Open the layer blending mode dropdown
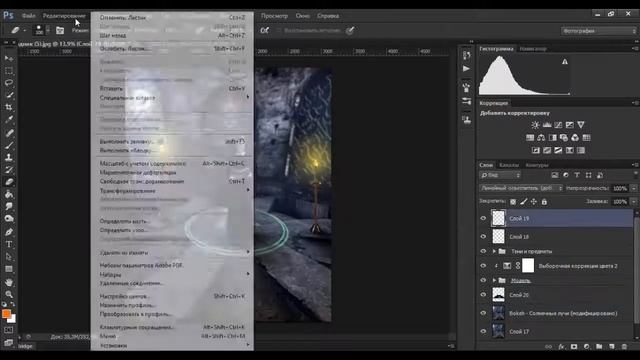The image size is (640, 360). point(521,188)
